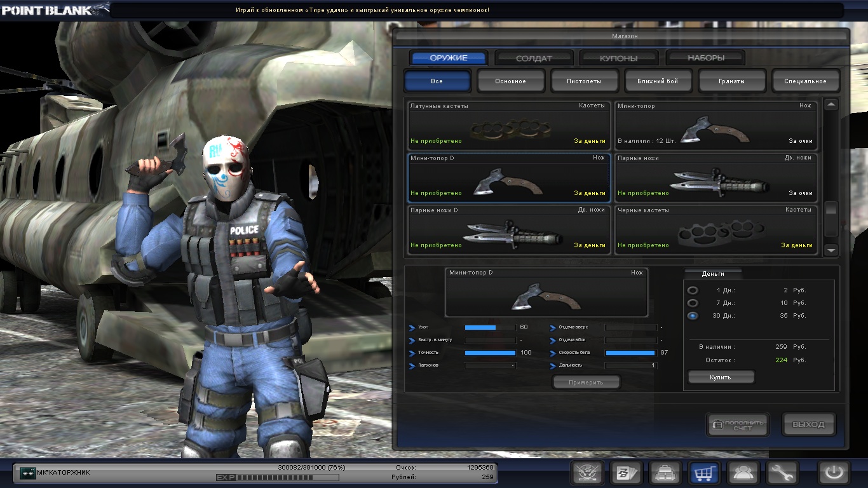
Task: Click the Примерить button
Action: pos(586,382)
